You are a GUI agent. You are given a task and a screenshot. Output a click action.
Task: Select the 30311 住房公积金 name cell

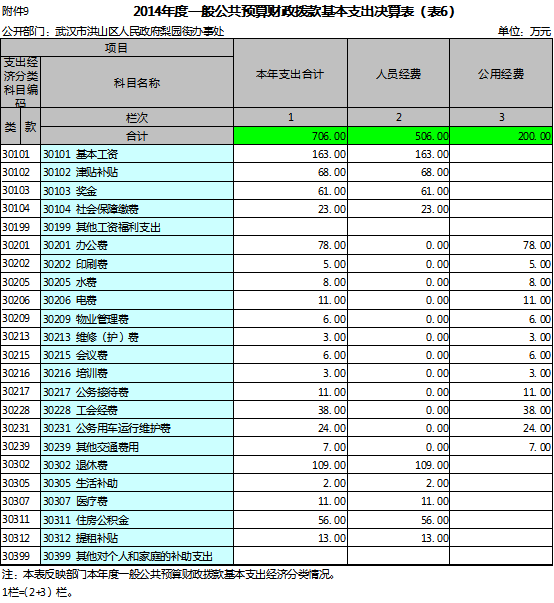[x=137, y=520]
